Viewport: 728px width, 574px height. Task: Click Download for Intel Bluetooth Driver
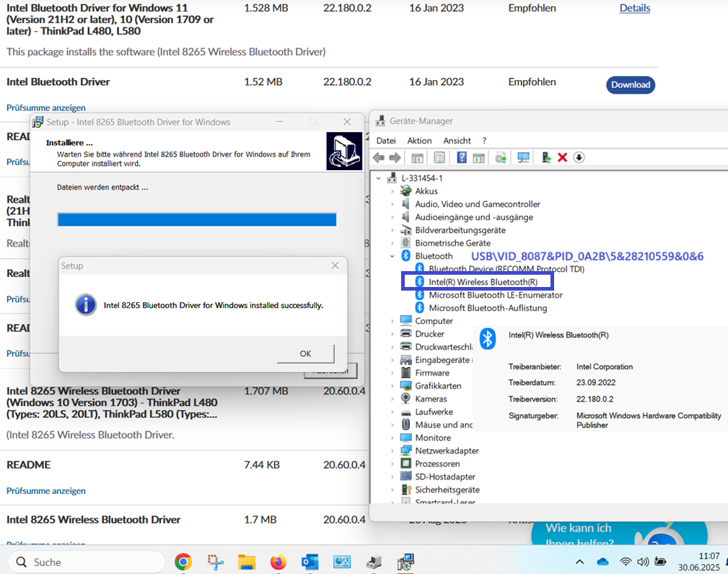coord(631,85)
